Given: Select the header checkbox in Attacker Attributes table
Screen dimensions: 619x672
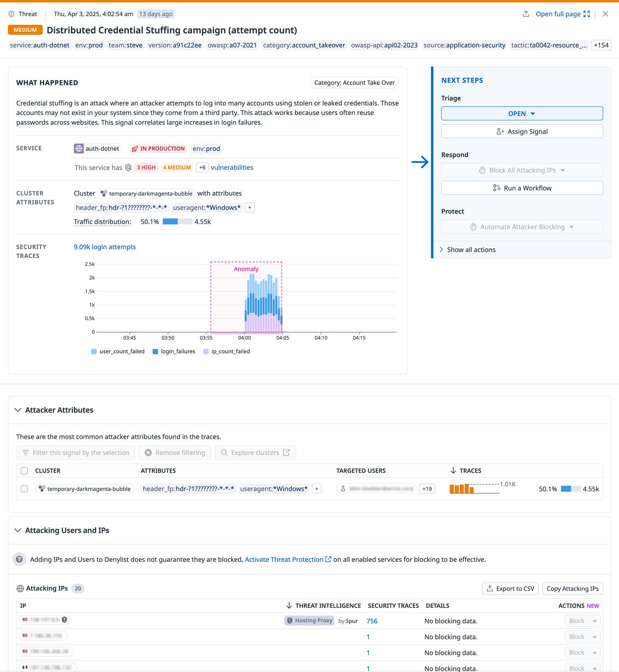Looking at the screenshot, I should click(x=24, y=471).
